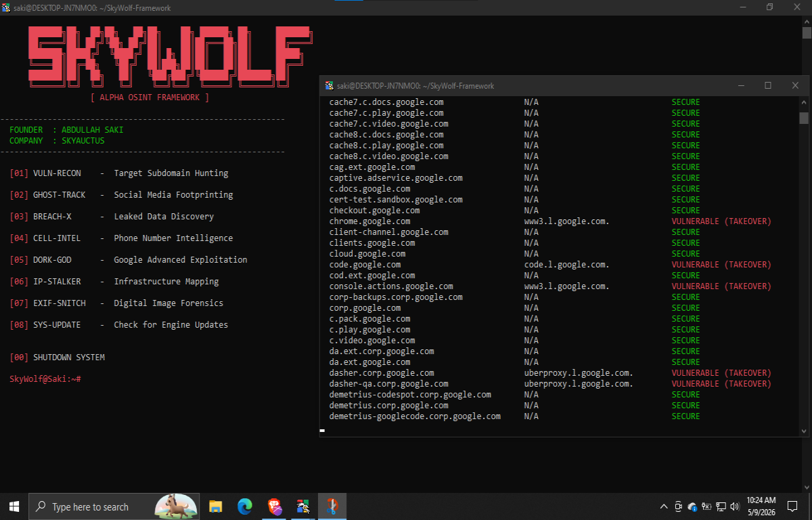Click the front window scrollbar thumb
This screenshot has width=812, height=520.
point(804,118)
